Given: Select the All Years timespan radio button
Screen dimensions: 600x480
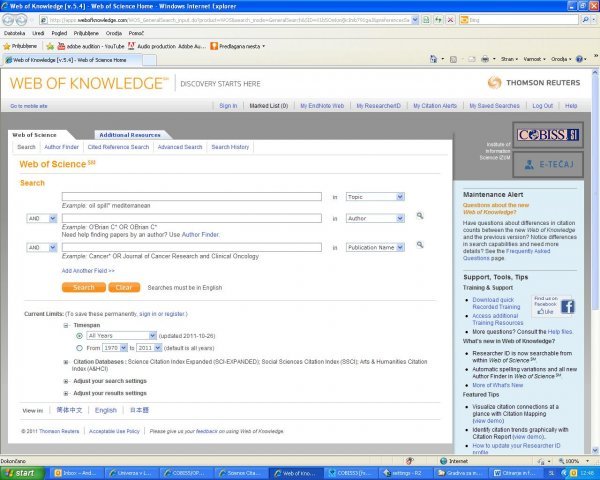Looking at the screenshot, I should click(79, 336).
